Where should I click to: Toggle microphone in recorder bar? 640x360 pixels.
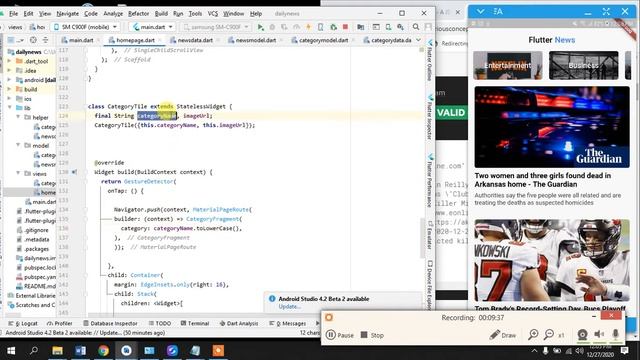click(616, 335)
